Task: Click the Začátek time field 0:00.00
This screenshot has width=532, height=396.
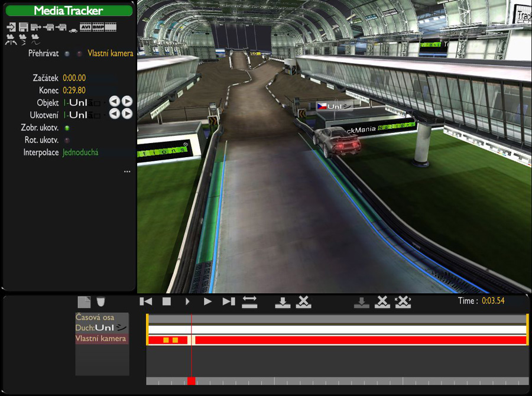Action: click(x=74, y=78)
